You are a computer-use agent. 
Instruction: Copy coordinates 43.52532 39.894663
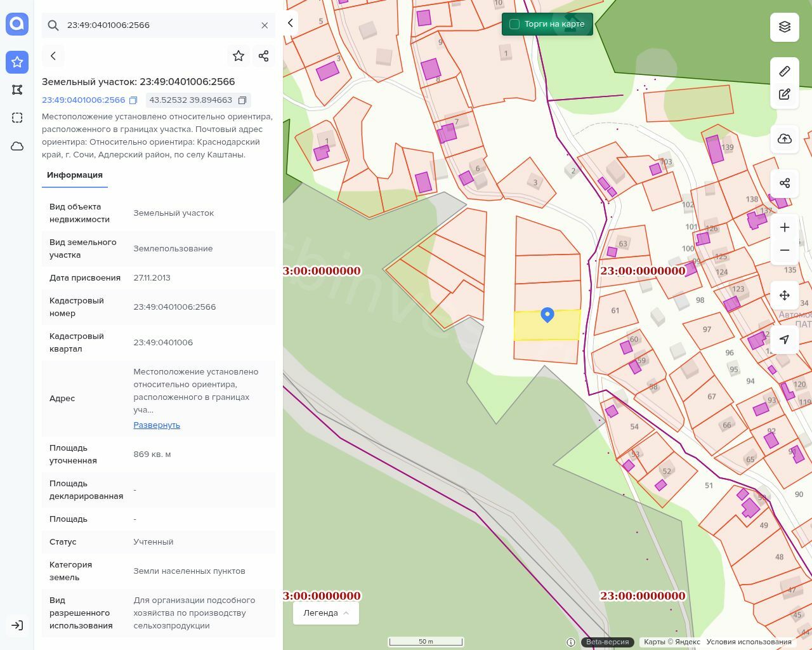tap(242, 100)
